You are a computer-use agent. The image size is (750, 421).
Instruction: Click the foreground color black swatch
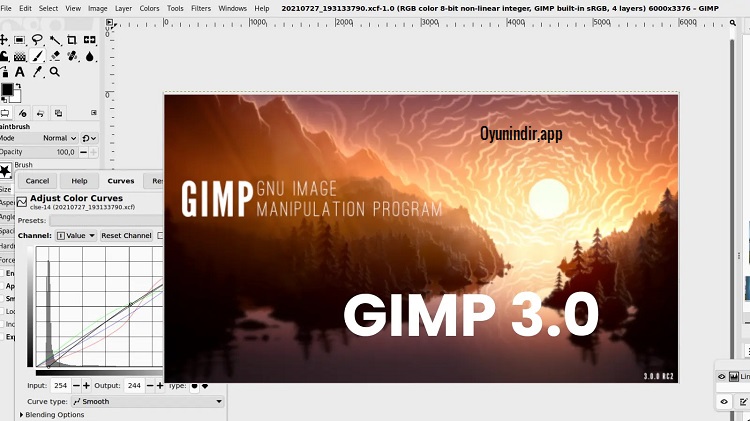(x=7, y=89)
